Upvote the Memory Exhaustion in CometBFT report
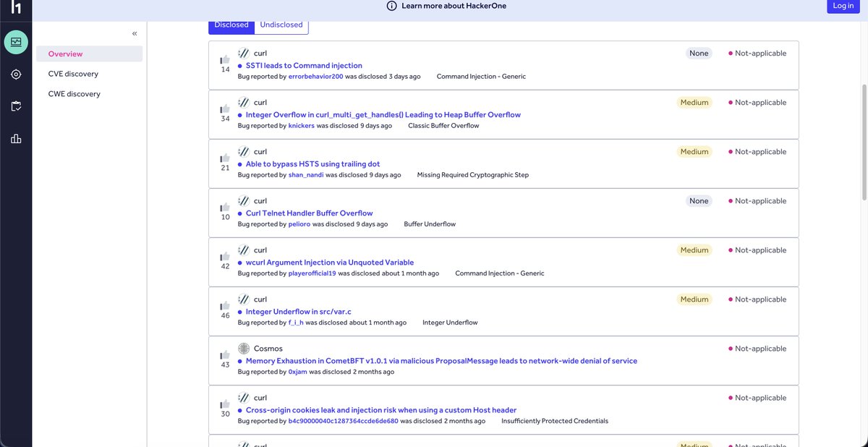Image resolution: width=868 pixels, height=447 pixels. pos(225,354)
